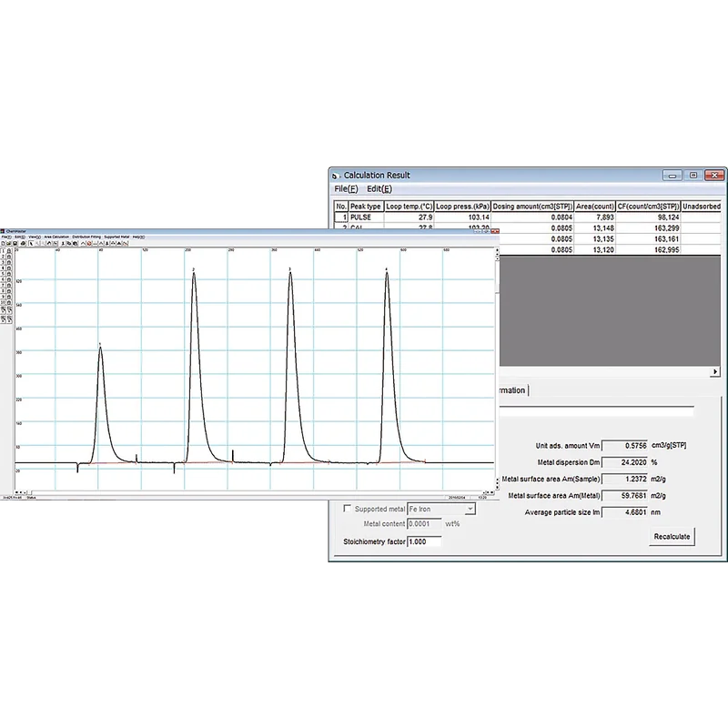
Task: Open the Distribution Fitting menu
Action: [86, 237]
